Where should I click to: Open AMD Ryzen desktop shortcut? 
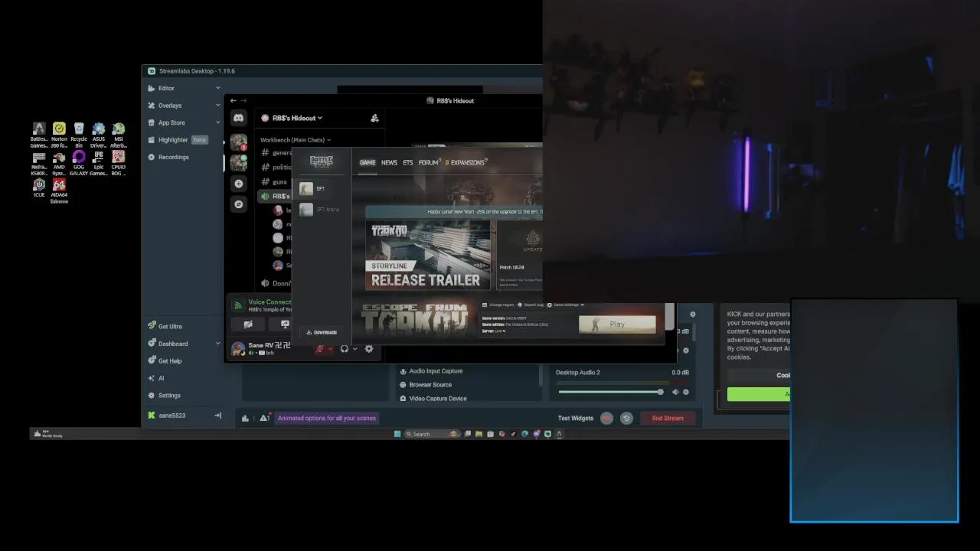59,163
